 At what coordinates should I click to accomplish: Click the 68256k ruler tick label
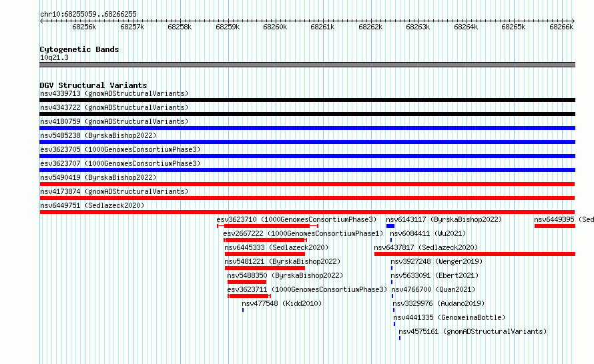click(84, 27)
